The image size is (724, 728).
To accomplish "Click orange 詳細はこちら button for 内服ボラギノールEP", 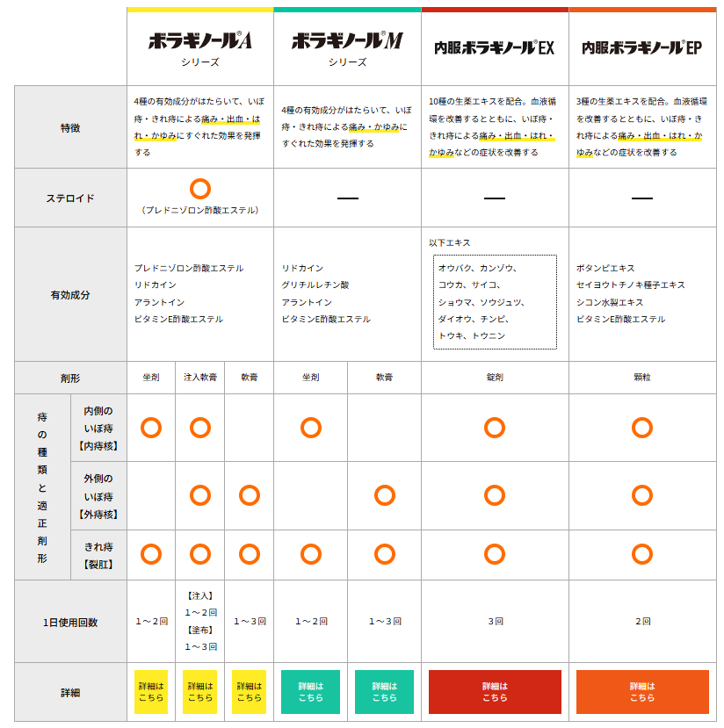I will click(642, 692).
